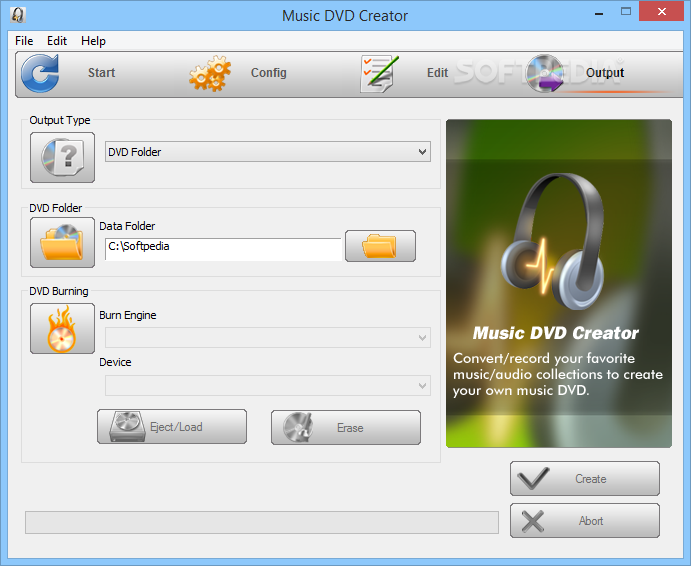This screenshot has height=566, width=691.
Task: Click the DVD Folder disc-in-folder icon
Action: click(x=62, y=242)
